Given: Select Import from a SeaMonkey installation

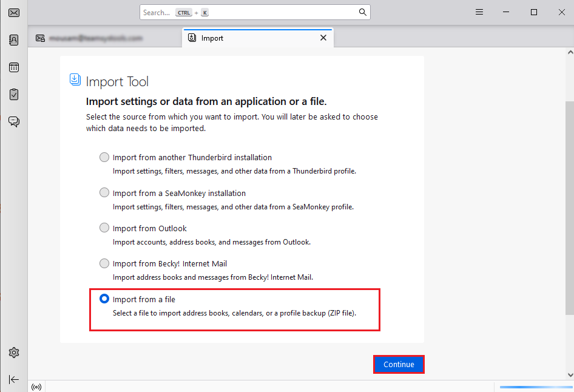Looking at the screenshot, I should tap(104, 192).
